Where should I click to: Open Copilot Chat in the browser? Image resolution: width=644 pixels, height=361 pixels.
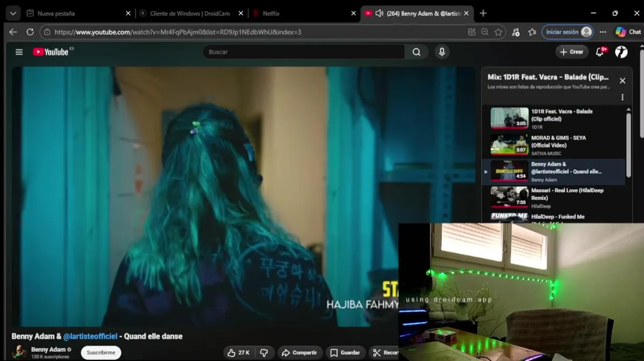click(628, 32)
